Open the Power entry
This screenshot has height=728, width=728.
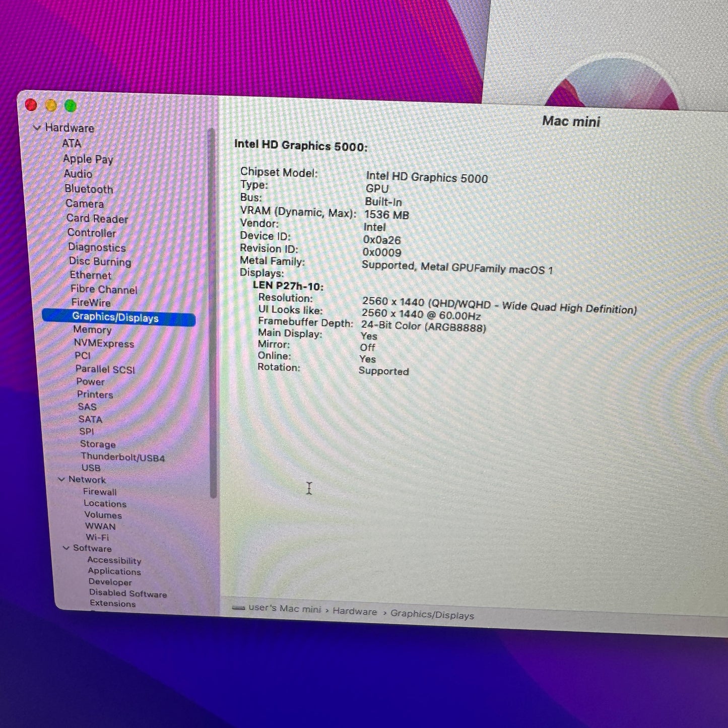coord(90,382)
